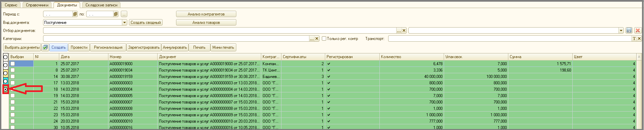Click the Зарегистрировать button
This screenshot has width=644, height=130.
click(144, 47)
